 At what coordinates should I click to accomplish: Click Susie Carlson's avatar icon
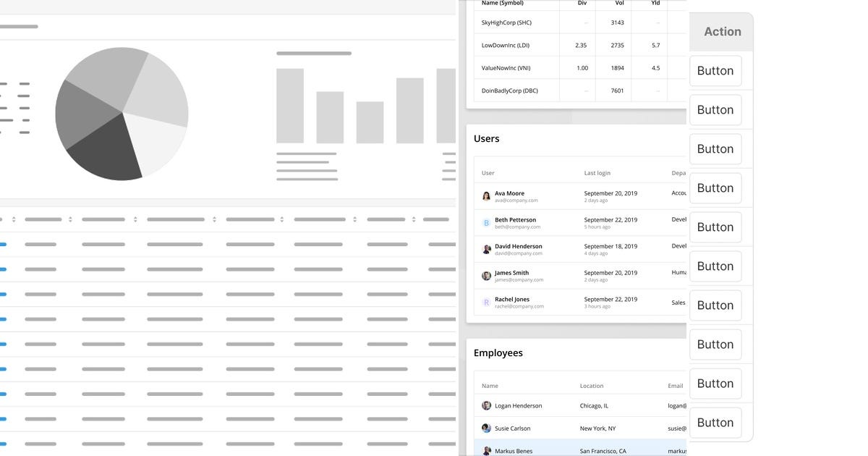485,428
